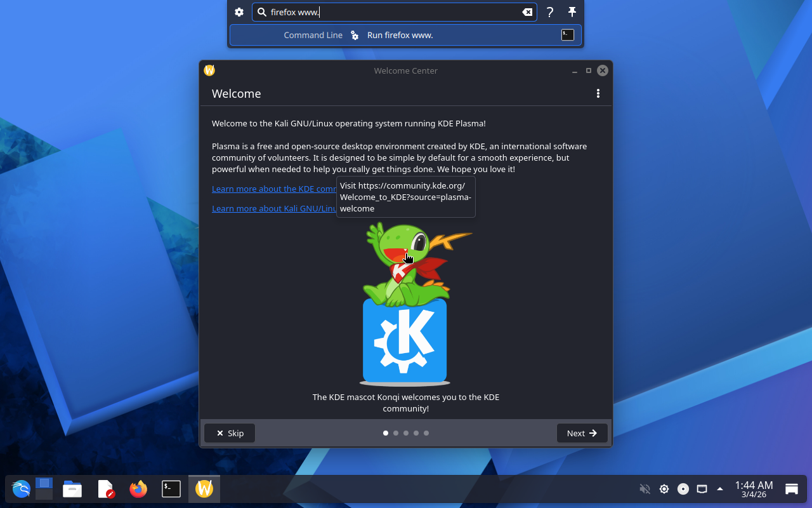Image resolution: width=812 pixels, height=508 pixels.
Task: Clear the KRunner search text
Action: 527,12
